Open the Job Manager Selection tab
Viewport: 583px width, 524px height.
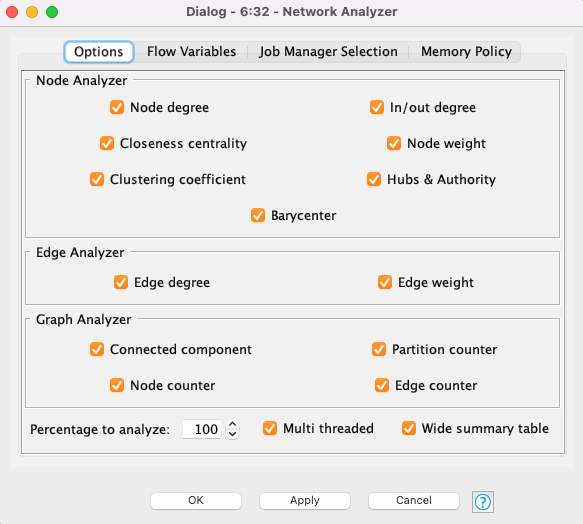click(x=328, y=51)
